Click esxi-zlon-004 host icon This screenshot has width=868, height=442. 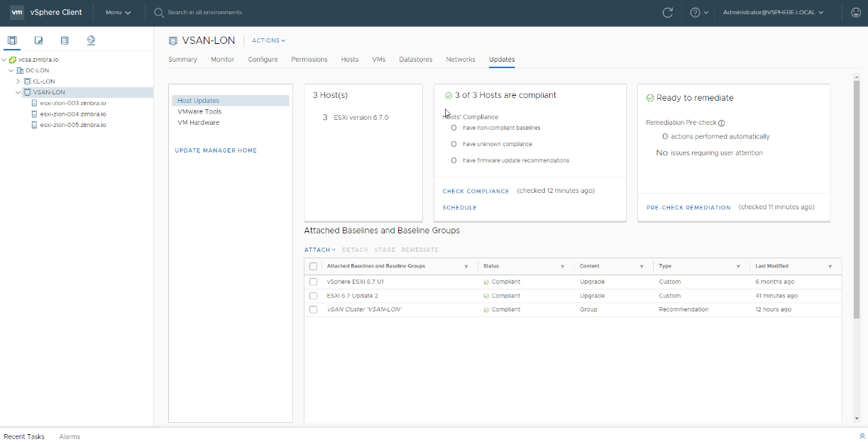pos(34,114)
